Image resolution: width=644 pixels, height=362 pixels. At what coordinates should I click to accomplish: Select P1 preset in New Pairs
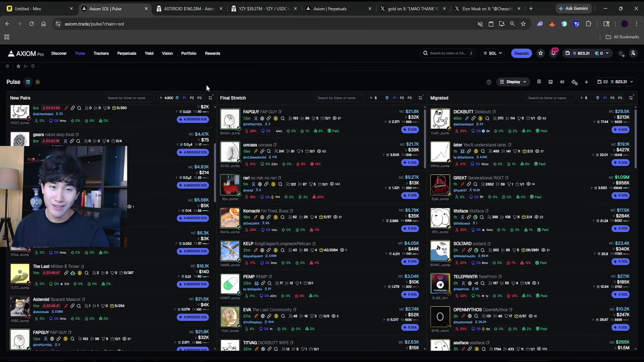pyautogui.click(x=184, y=98)
